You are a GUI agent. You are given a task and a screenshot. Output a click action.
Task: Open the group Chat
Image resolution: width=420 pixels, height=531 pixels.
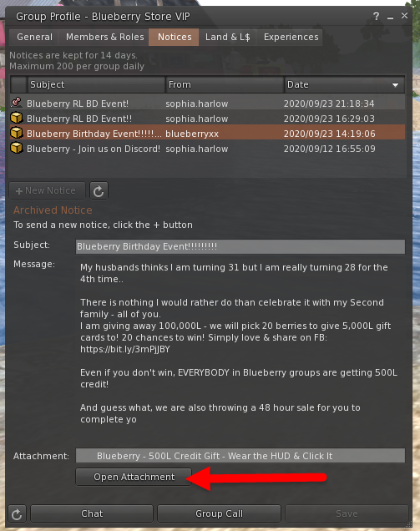[92, 513]
